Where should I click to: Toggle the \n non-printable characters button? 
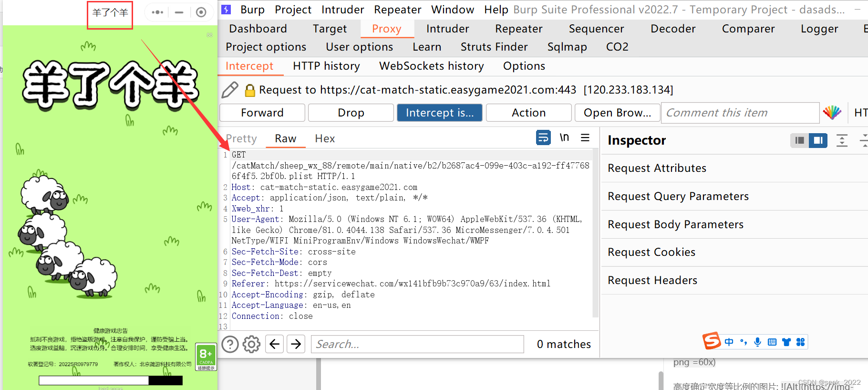click(x=564, y=137)
